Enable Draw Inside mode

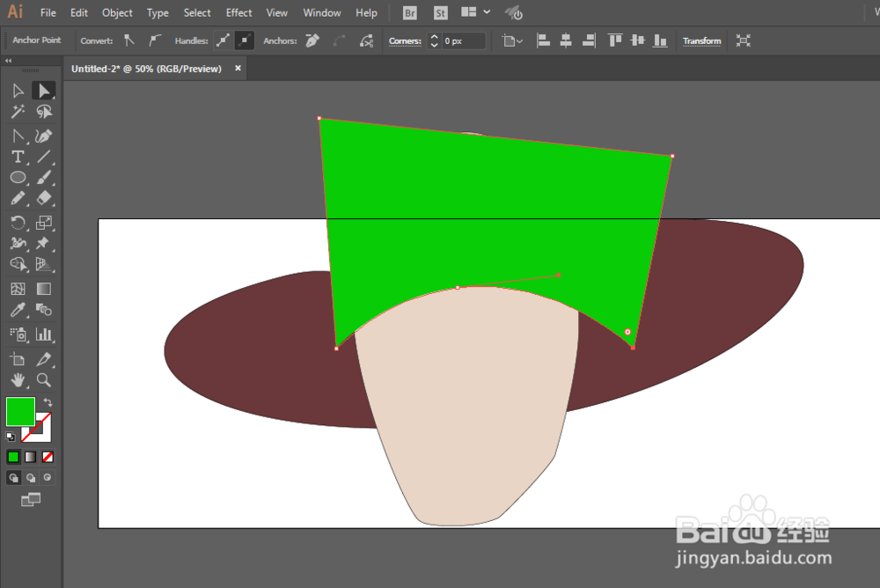(x=48, y=478)
